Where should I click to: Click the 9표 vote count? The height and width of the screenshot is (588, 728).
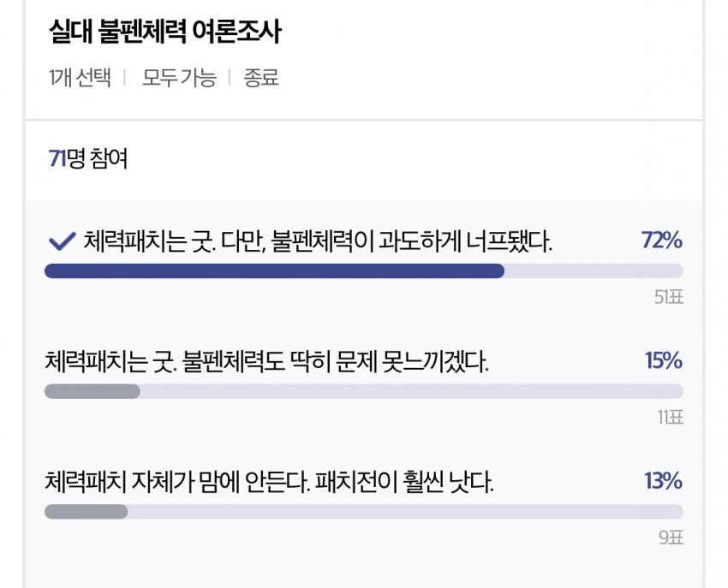[671, 538]
